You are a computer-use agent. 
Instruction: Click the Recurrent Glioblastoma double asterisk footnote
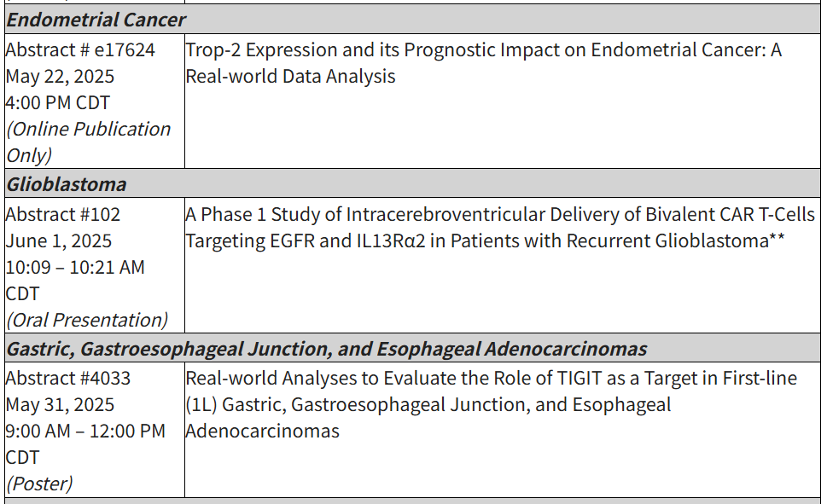[x=777, y=237]
